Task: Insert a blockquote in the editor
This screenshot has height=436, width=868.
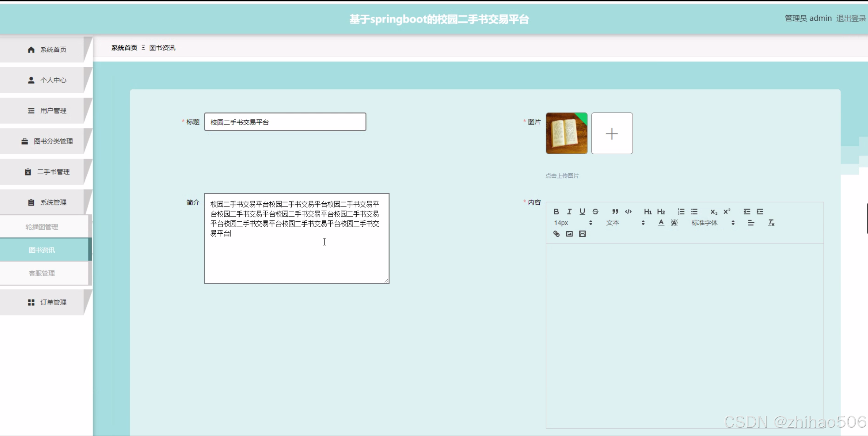Action: coord(615,212)
